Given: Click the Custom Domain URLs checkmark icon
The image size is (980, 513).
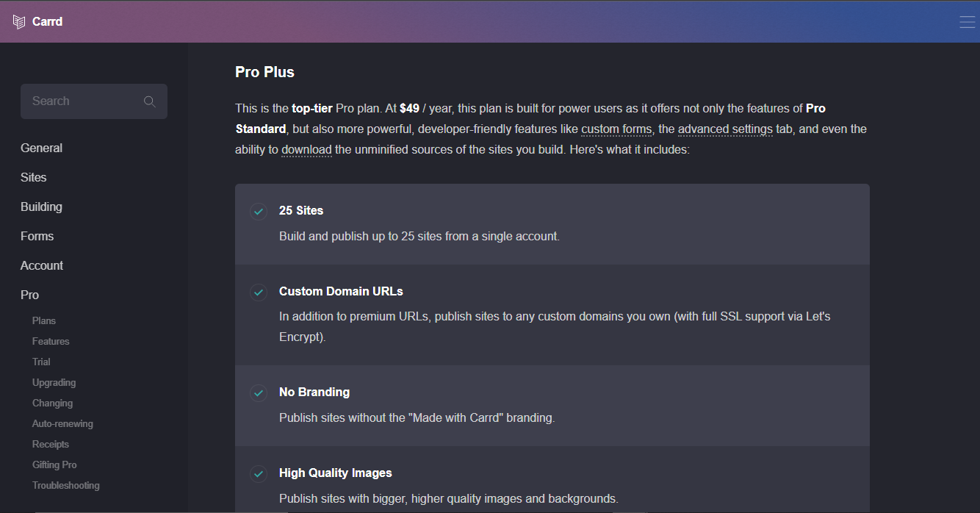Looking at the screenshot, I should [x=259, y=293].
